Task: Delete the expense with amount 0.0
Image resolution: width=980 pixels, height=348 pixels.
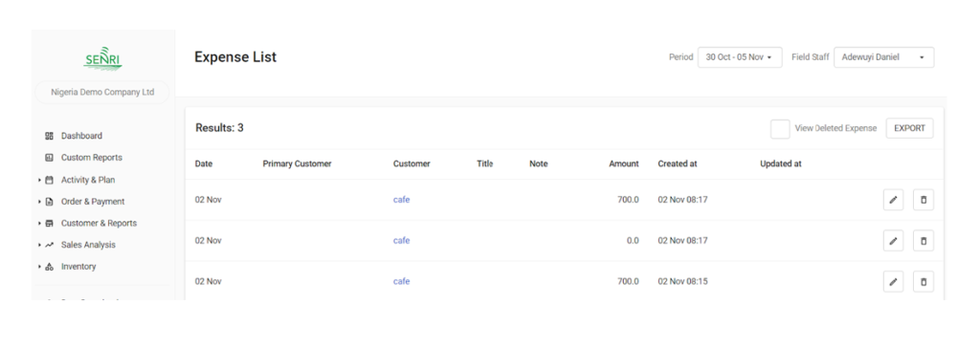Action: (924, 241)
